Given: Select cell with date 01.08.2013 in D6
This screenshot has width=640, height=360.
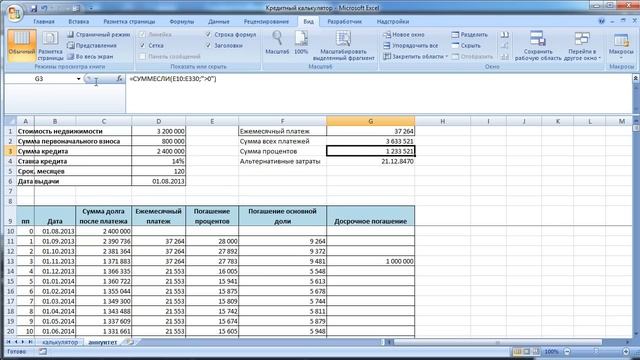Looking at the screenshot, I should click(158, 181).
